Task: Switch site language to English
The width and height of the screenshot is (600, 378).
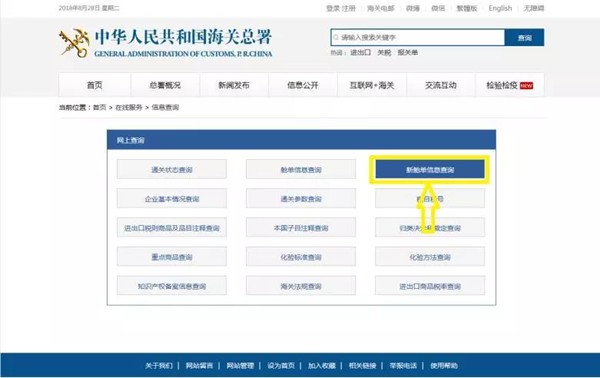Action: pos(500,8)
